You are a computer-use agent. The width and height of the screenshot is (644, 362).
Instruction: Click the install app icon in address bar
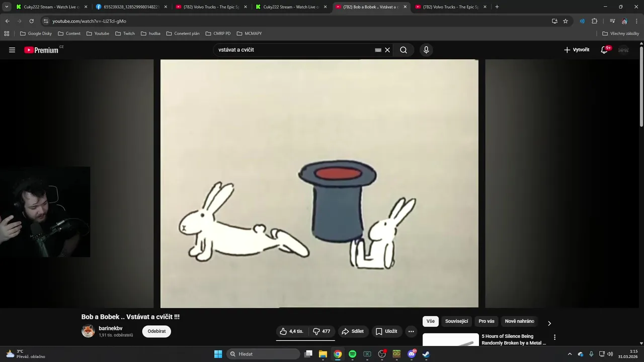554,21
